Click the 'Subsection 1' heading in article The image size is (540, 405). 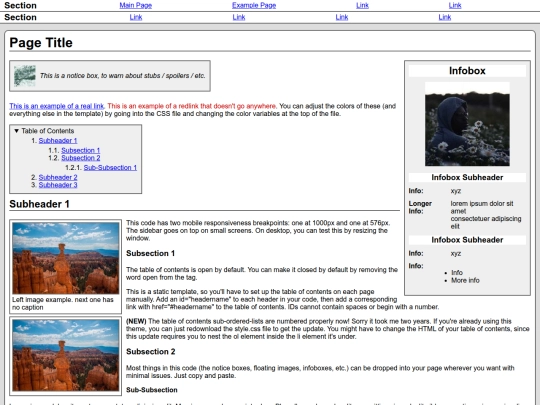click(150, 253)
